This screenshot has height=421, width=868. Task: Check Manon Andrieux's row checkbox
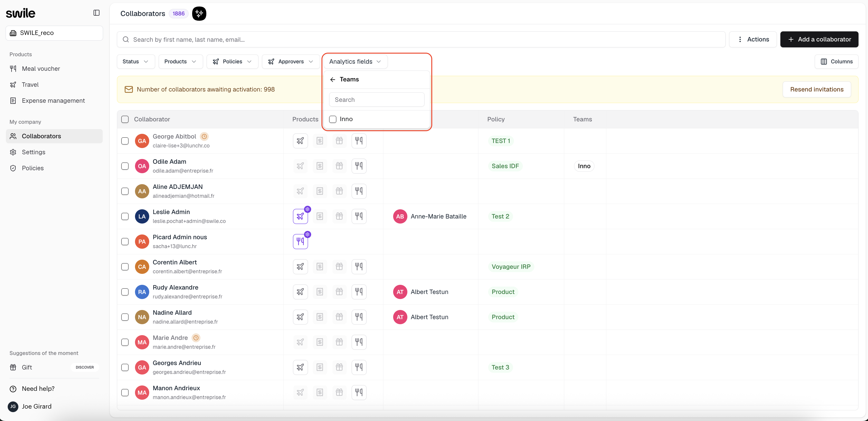click(125, 393)
